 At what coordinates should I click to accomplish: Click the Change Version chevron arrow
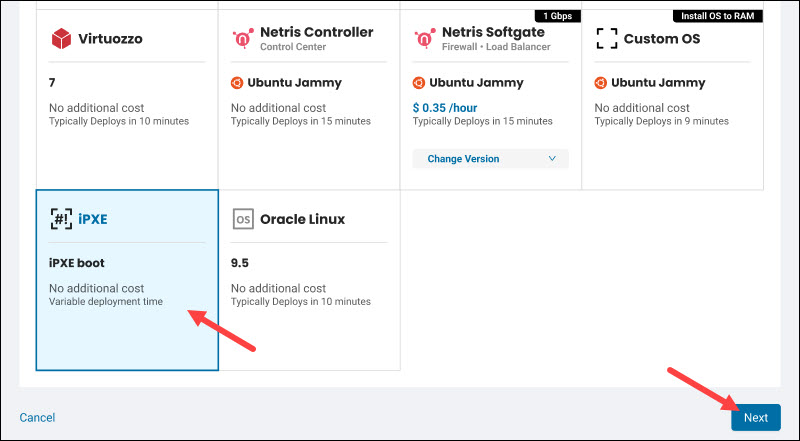(552, 159)
